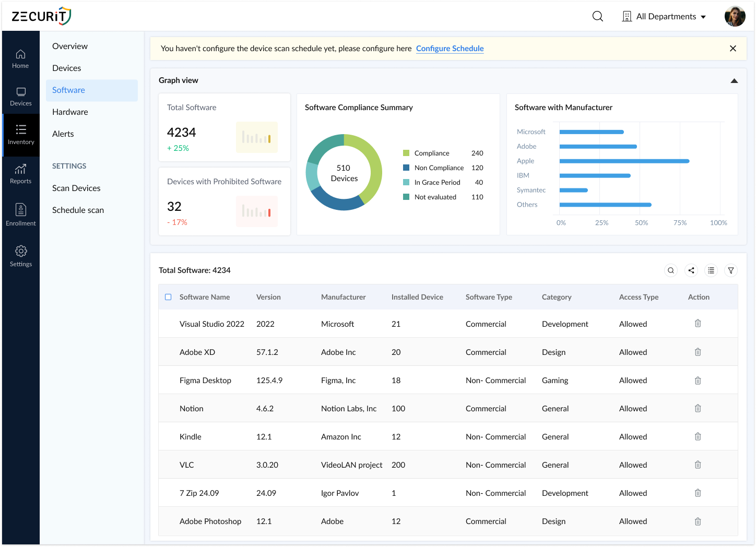Click the Devices with Prohibited Software value 32
The width and height of the screenshot is (756, 547).
pyautogui.click(x=174, y=207)
